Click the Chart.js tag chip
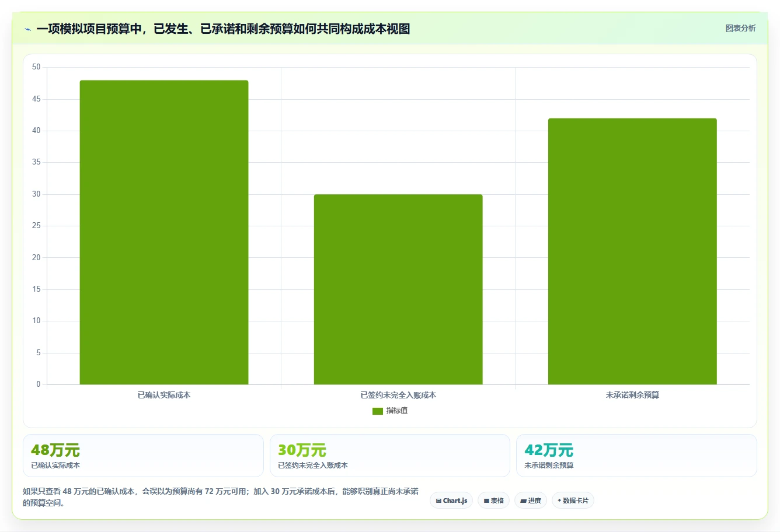The height and width of the screenshot is (532, 780). tap(451, 501)
